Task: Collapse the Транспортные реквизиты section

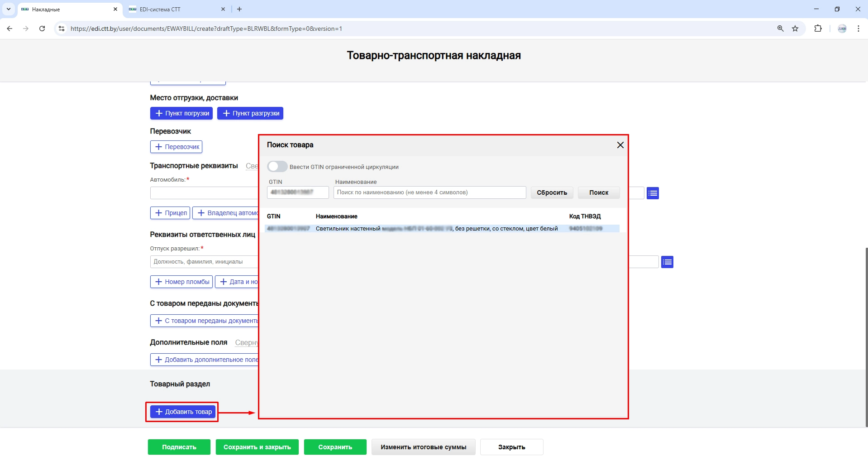Action: point(252,166)
